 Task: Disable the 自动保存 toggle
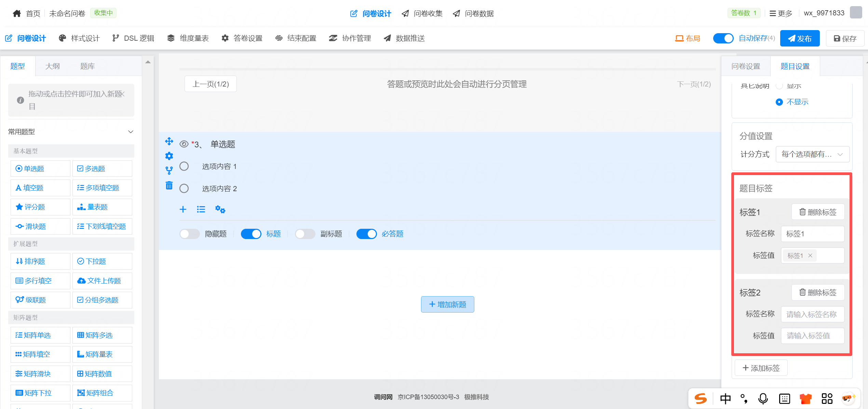pyautogui.click(x=723, y=38)
